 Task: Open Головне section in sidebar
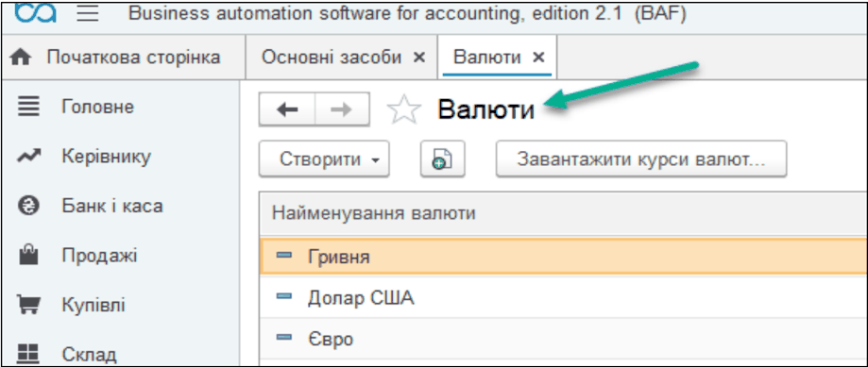click(x=97, y=106)
